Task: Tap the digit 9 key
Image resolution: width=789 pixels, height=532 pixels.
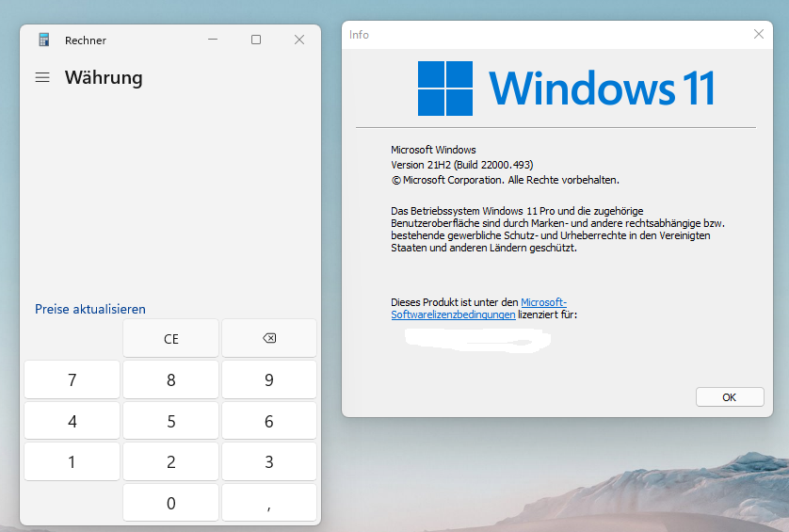Action: 269,379
